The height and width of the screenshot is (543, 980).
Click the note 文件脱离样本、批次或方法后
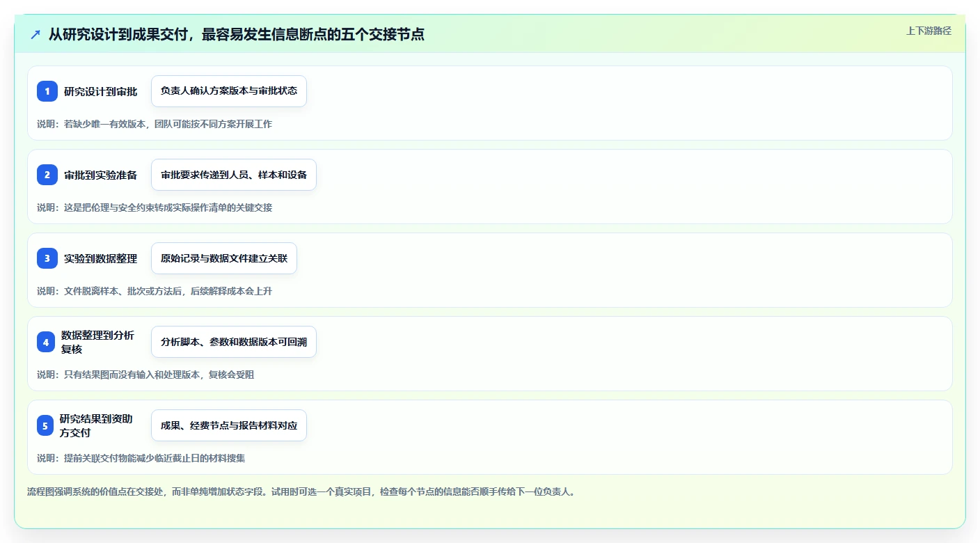click(155, 291)
